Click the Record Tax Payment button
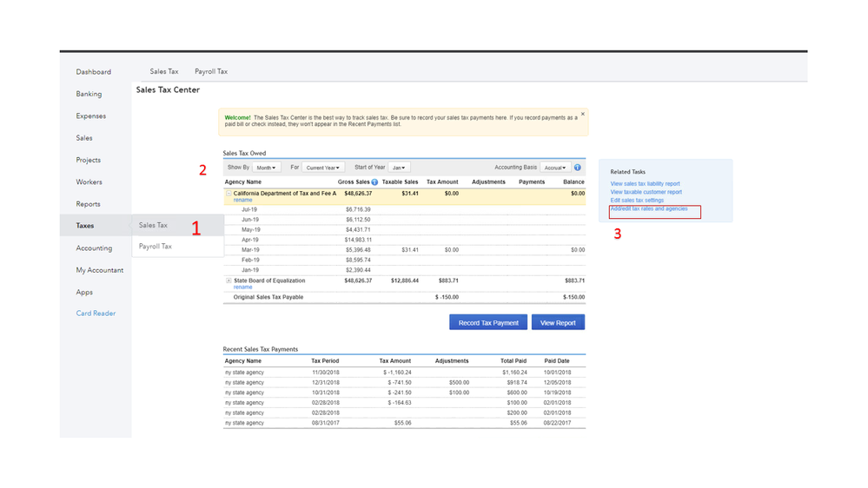868x488 pixels. click(487, 322)
